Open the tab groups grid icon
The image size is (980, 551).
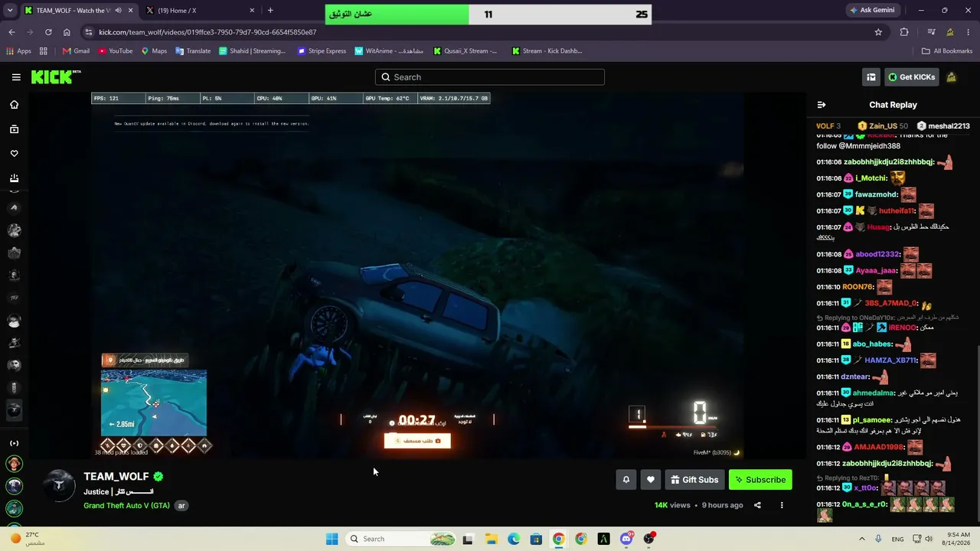44,51
